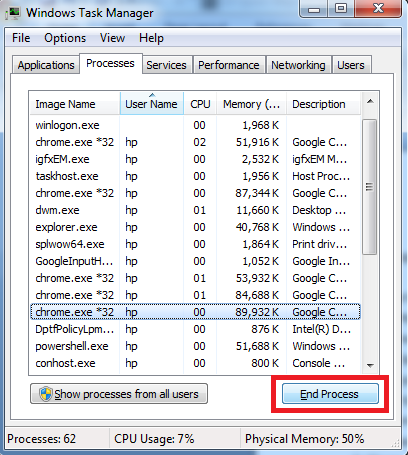Click the shield icon on Show processes button
408x455 pixels.
pyautogui.click(x=45, y=394)
